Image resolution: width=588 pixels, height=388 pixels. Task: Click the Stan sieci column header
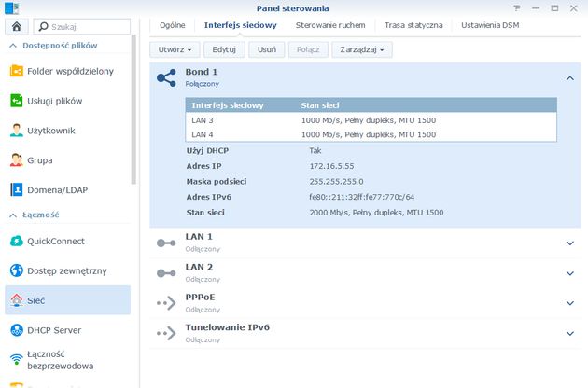tap(320, 105)
